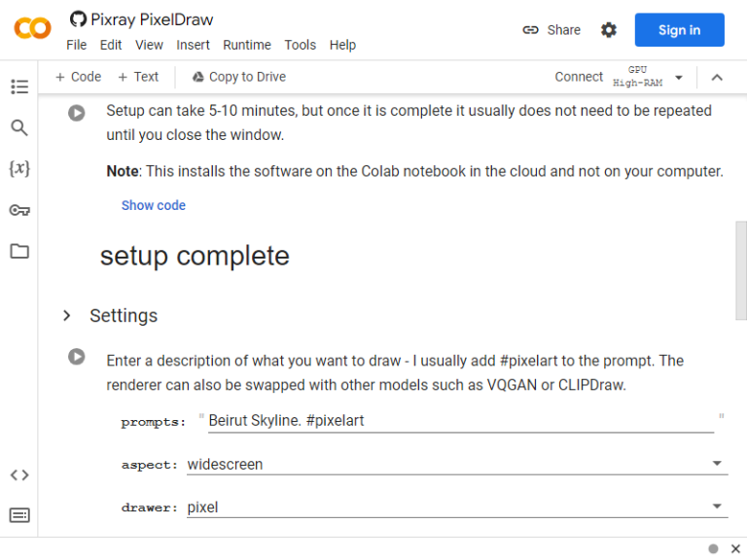Screen dimensions: 747x560
Task: Open the code snippets icon
Action: point(19,474)
